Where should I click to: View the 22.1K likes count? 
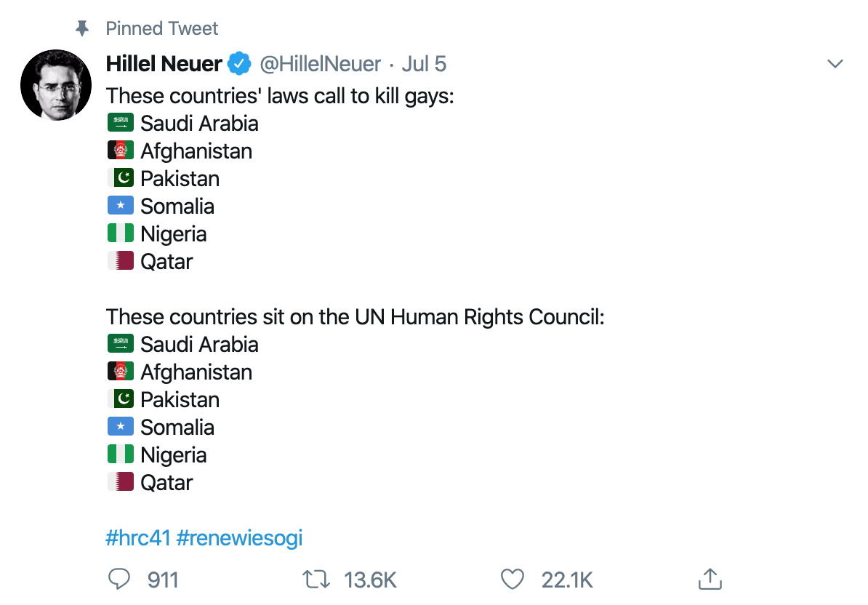567,580
